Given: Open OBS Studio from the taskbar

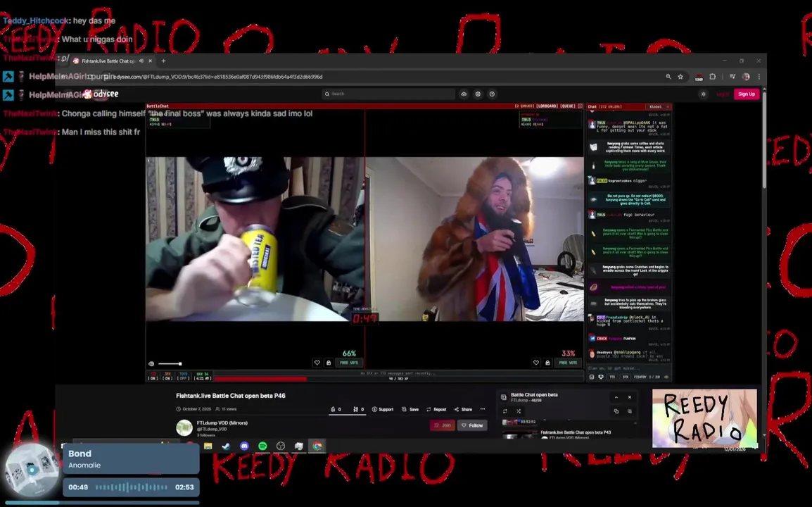Looking at the screenshot, I should point(281,446).
